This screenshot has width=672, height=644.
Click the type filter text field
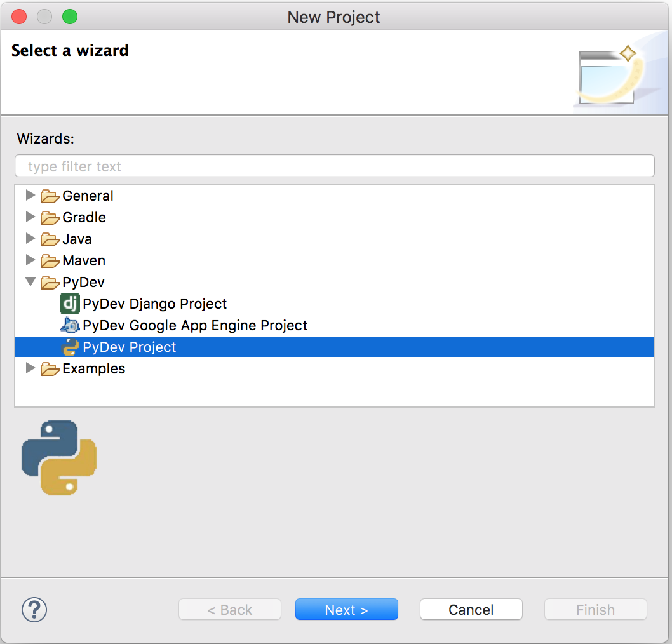[x=334, y=166]
